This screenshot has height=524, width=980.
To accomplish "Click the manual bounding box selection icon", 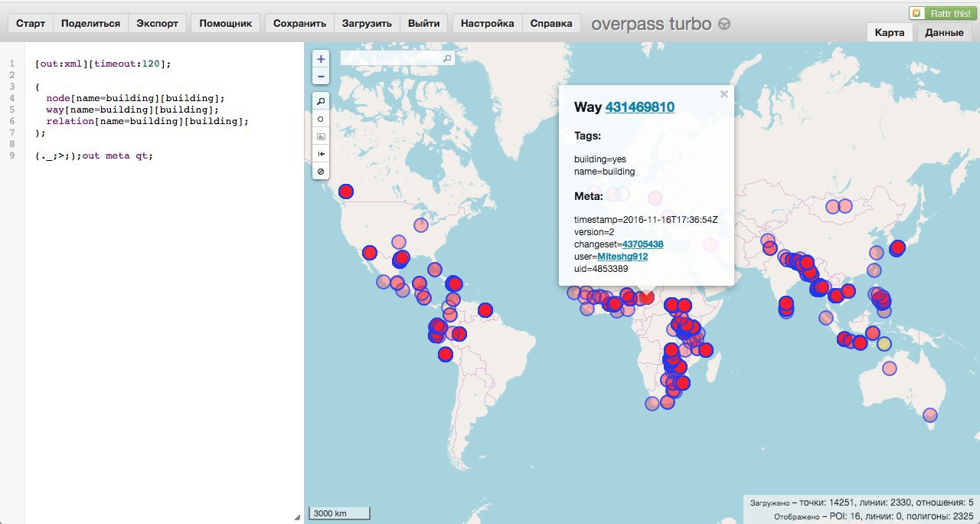I will (x=321, y=136).
